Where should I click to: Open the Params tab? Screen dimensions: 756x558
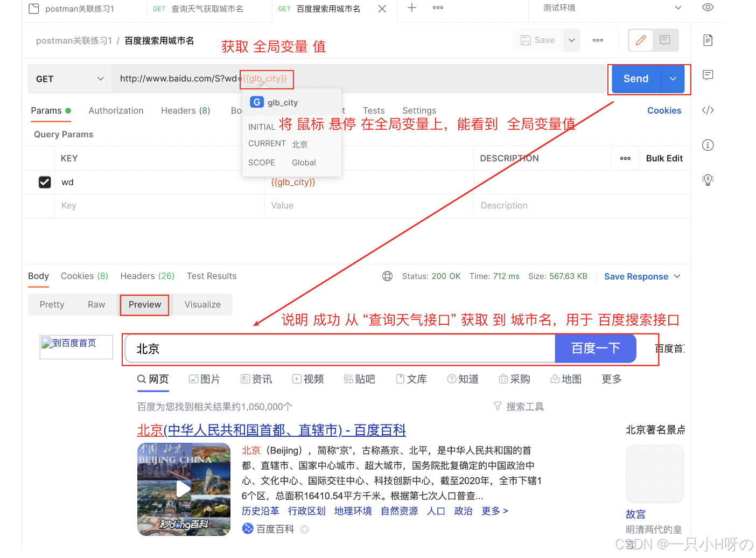pyautogui.click(x=51, y=110)
